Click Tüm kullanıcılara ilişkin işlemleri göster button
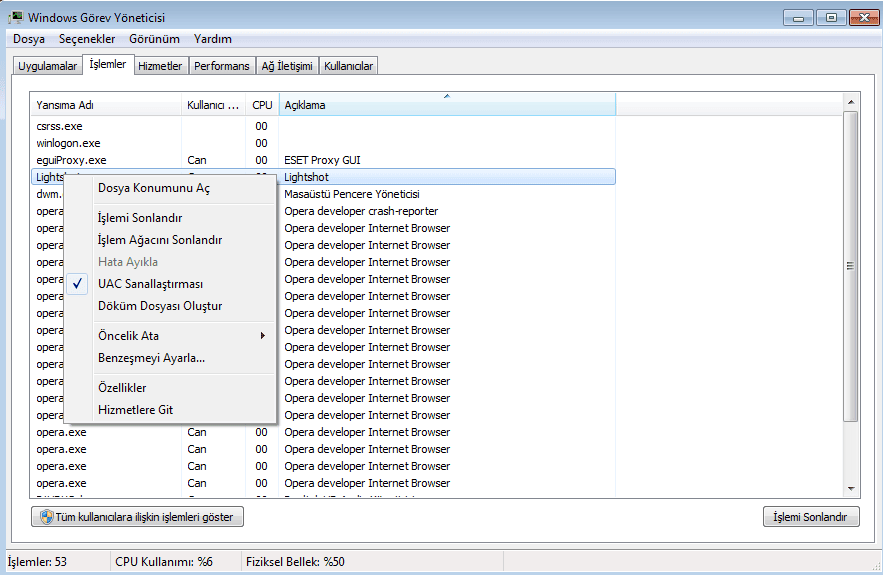This screenshot has height=575, width=883. [138, 517]
